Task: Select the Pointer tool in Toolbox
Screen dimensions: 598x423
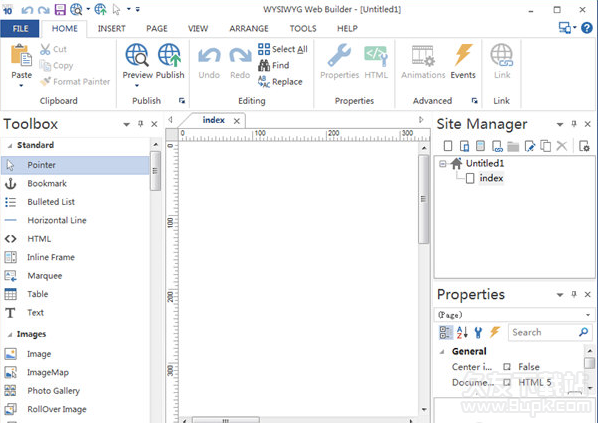Action: 76,165
